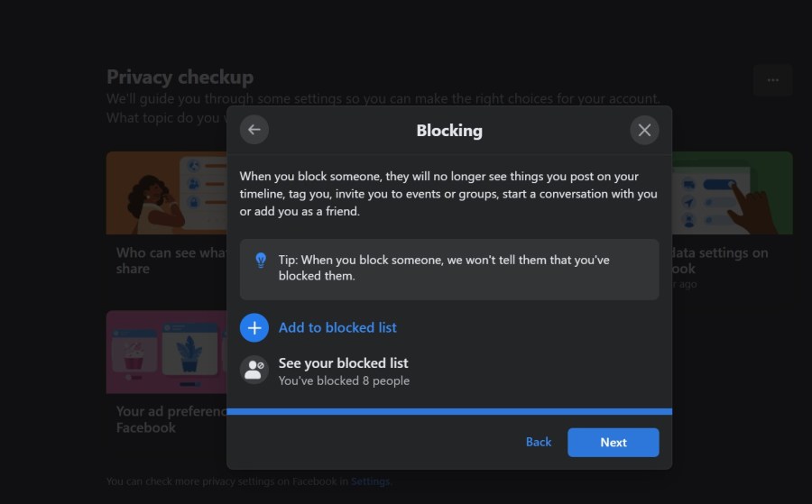Click 'You've blocked 8 people' subtitle
The height and width of the screenshot is (504, 812).
(x=344, y=381)
